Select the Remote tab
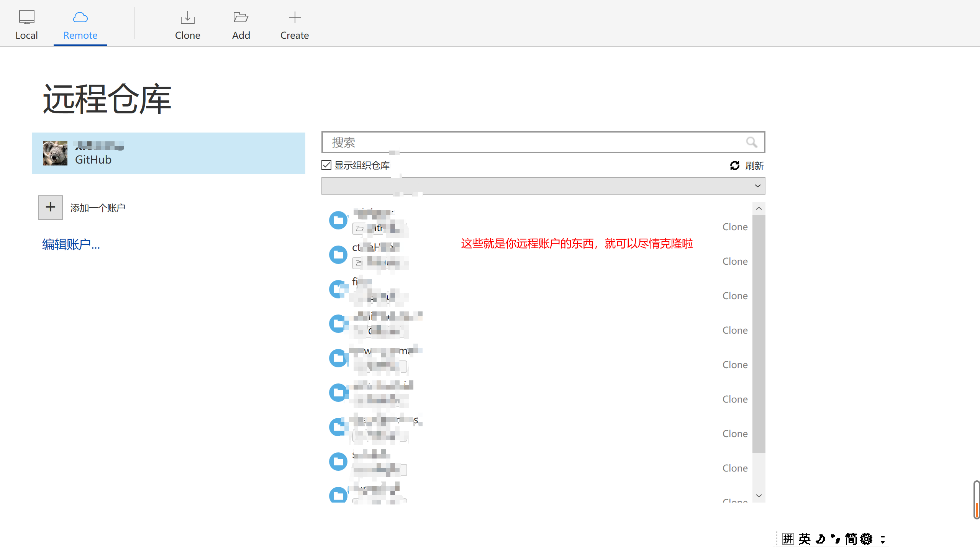980x547 pixels. click(x=80, y=25)
